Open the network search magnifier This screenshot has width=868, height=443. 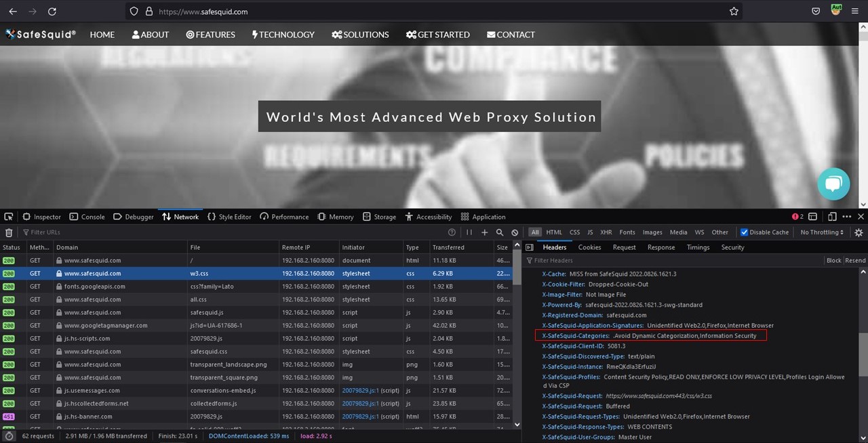pos(500,232)
